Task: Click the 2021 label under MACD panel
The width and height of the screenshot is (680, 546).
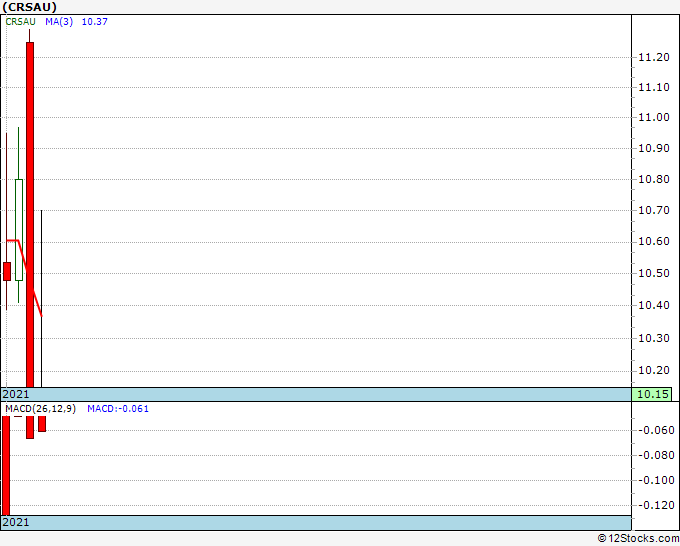Action: coord(16,522)
